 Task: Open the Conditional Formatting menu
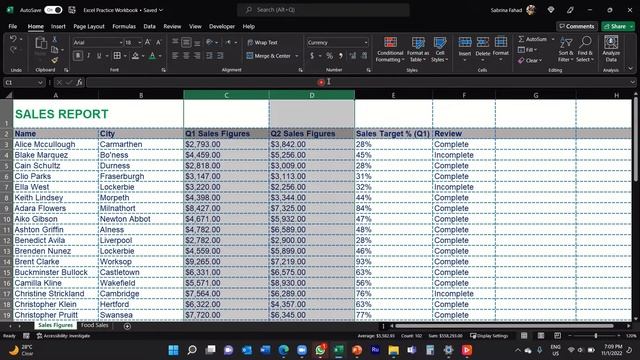pyautogui.click(x=390, y=49)
